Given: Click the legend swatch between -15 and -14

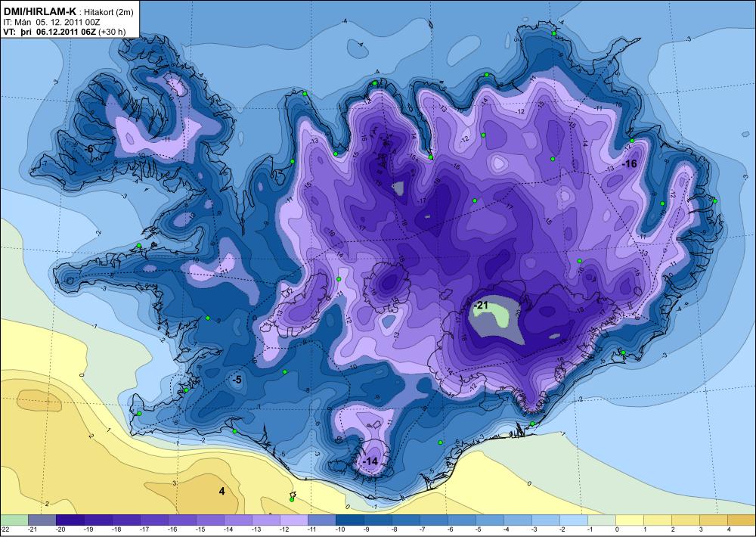Looking at the screenshot, I should click(209, 520).
